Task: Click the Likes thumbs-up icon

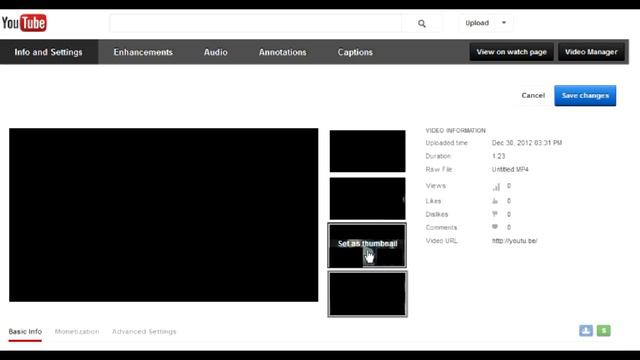Action: point(495,201)
